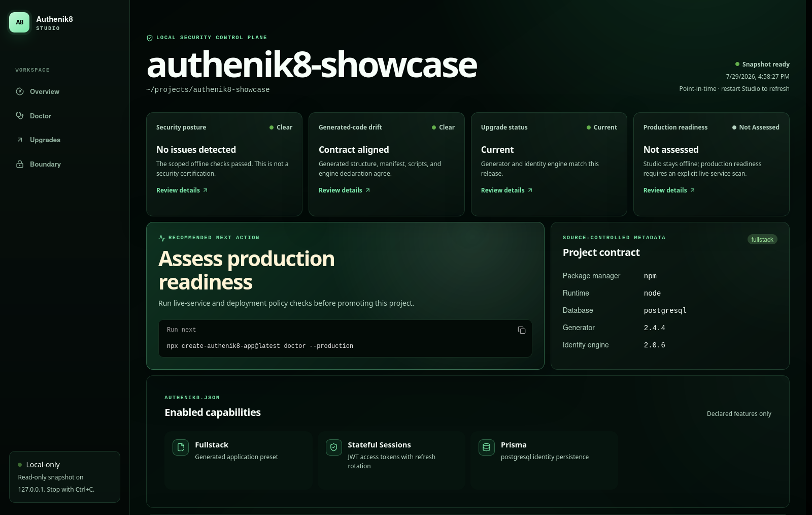812x515 pixels.
Task: Click the shield icon beside Local Security Control Plane
Action: (x=150, y=38)
